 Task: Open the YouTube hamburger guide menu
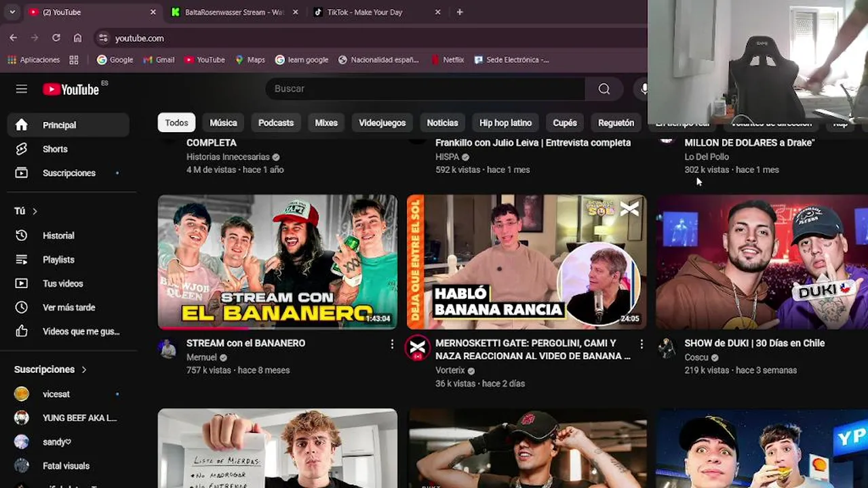(22, 89)
